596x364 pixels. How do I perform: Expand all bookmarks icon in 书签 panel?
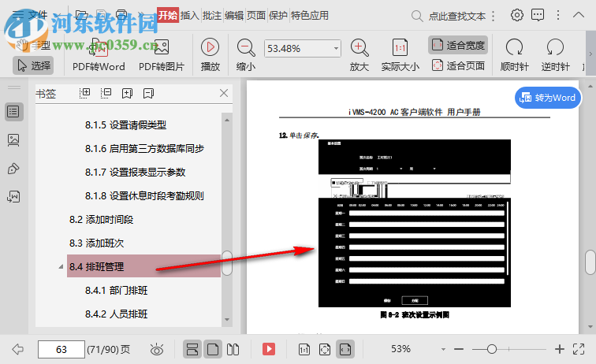(85, 93)
